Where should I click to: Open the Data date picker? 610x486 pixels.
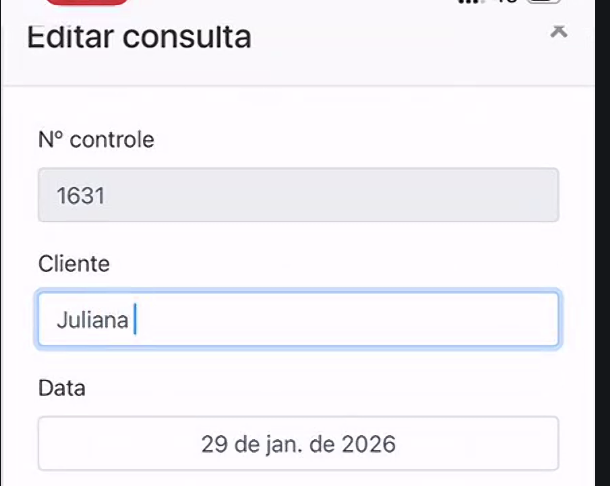(x=298, y=443)
